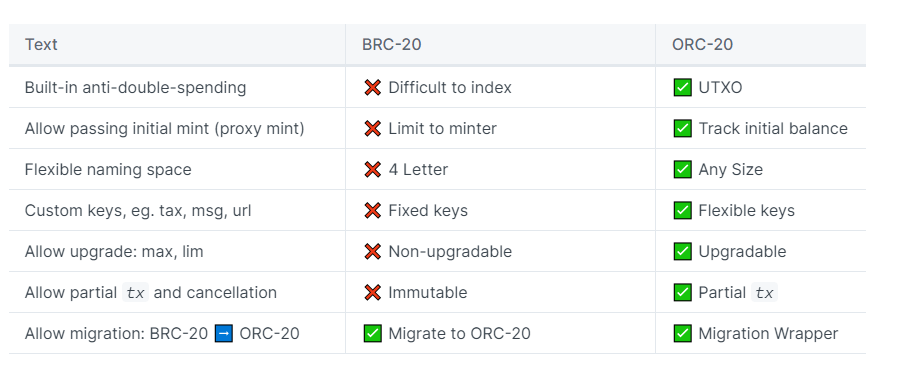This screenshot has height=378, width=914.
Task: Click the red cross next to Limit to minter
Action: coord(372,128)
